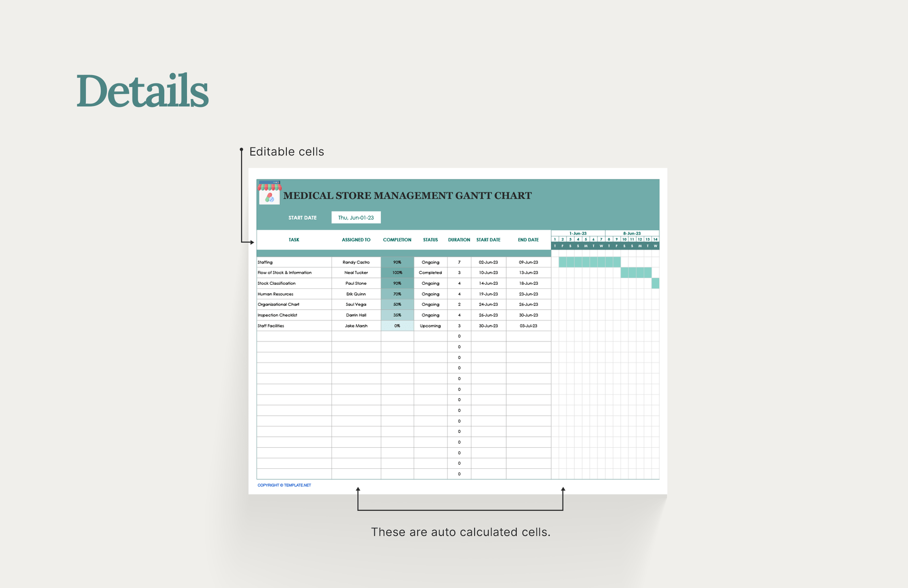
Task: Select the 03-Jul-23 end date cell
Action: (x=528, y=326)
